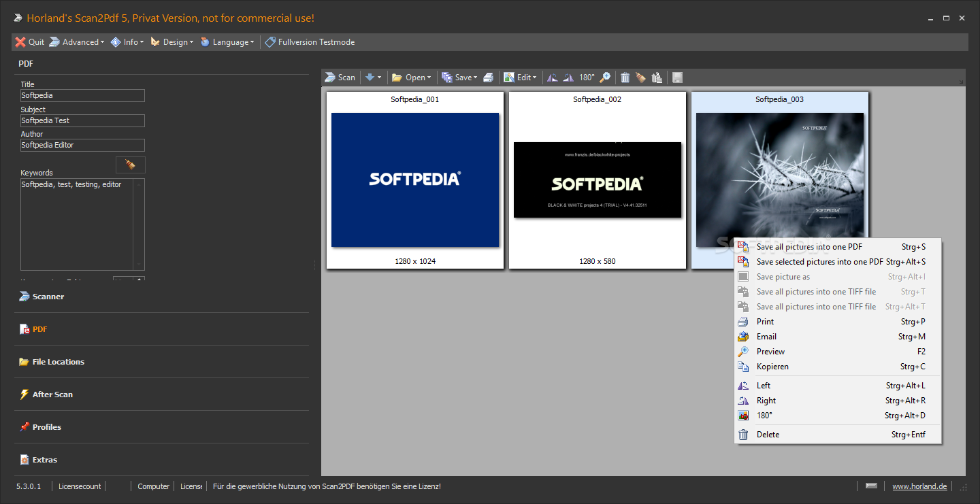The width and height of the screenshot is (980, 504).
Task: Open the Extras section
Action: pos(161,460)
